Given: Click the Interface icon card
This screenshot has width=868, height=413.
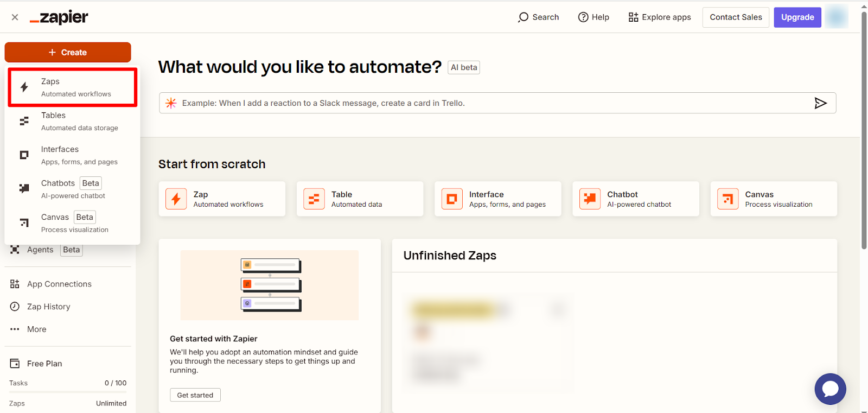Looking at the screenshot, I should point(452,199).
